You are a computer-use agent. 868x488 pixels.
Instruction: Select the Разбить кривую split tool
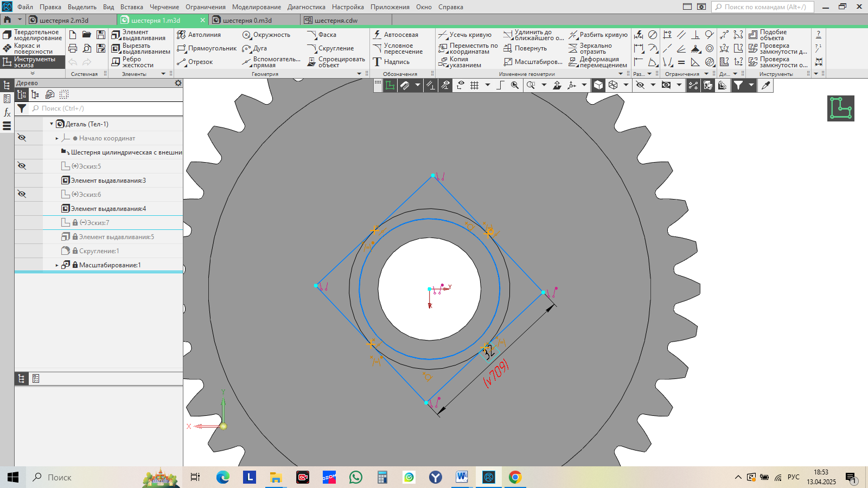pos(598,35)
